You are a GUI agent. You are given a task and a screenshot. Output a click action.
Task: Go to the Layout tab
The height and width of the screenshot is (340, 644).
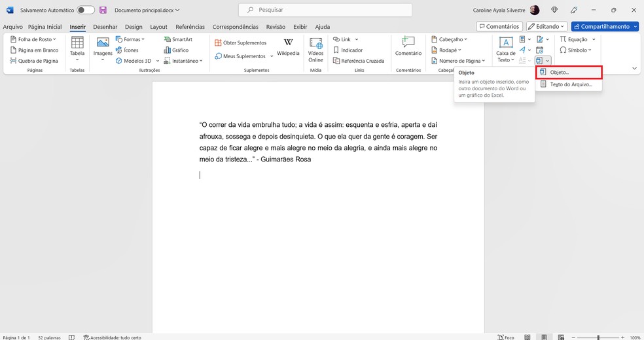(x=158, y=27)
